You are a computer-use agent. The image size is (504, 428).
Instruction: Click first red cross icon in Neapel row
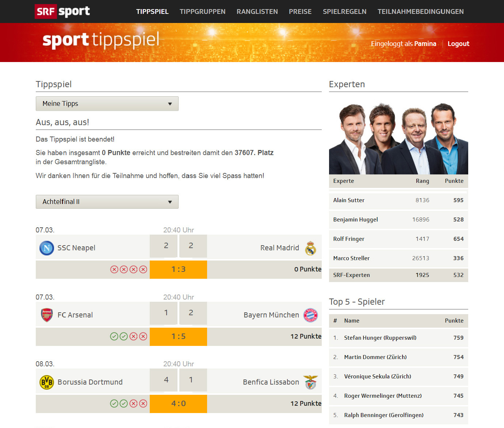click(x=114, y=269)
